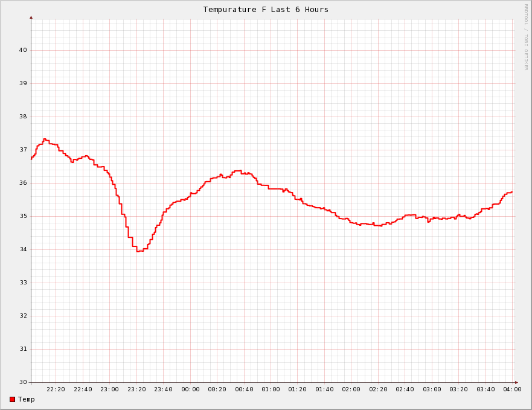The width and height of the screenshot is (532, 410).
Task: Click the red arrow ending the x-axis
Action: [x=516, y=382]
